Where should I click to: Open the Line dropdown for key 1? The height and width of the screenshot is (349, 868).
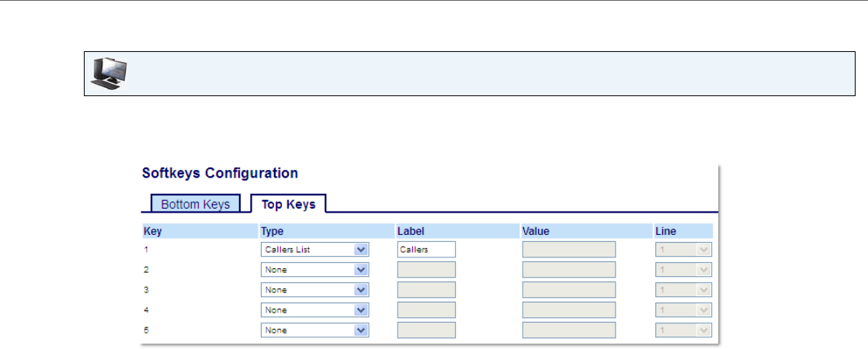coord(683,250)
